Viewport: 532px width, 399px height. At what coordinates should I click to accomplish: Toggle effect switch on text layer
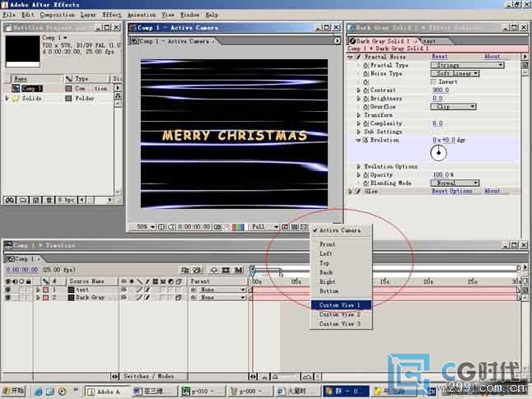pos(147,290)
